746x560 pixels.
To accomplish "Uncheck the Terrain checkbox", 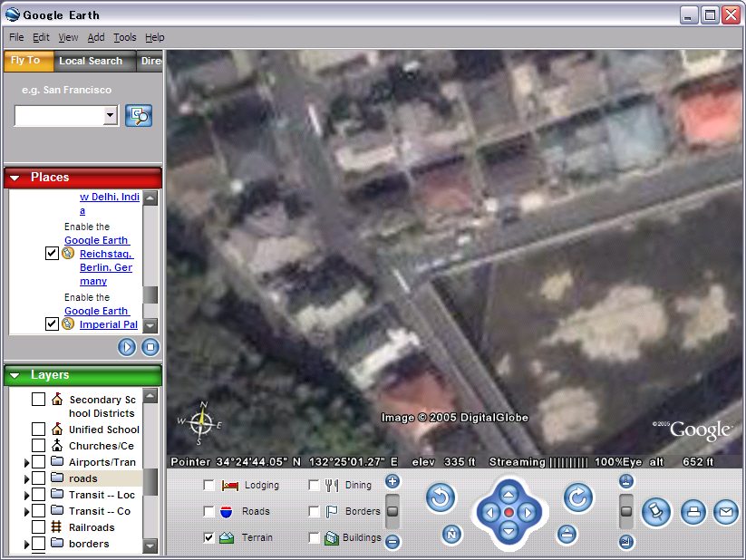I will point(209,538).
